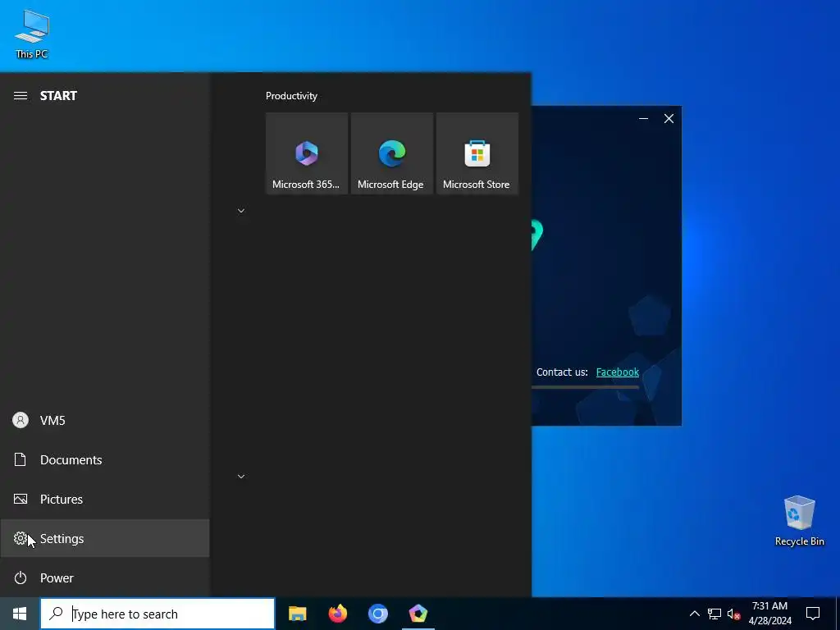Click the progress bar in background window
The image size is (840, 630).
[x=585, y=387]
